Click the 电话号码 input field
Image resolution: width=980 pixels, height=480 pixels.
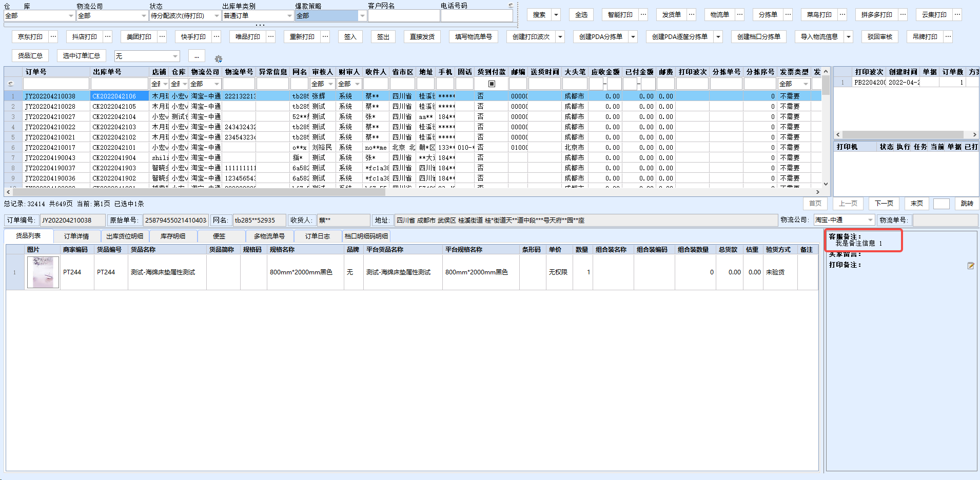click(x=477, y=16)
